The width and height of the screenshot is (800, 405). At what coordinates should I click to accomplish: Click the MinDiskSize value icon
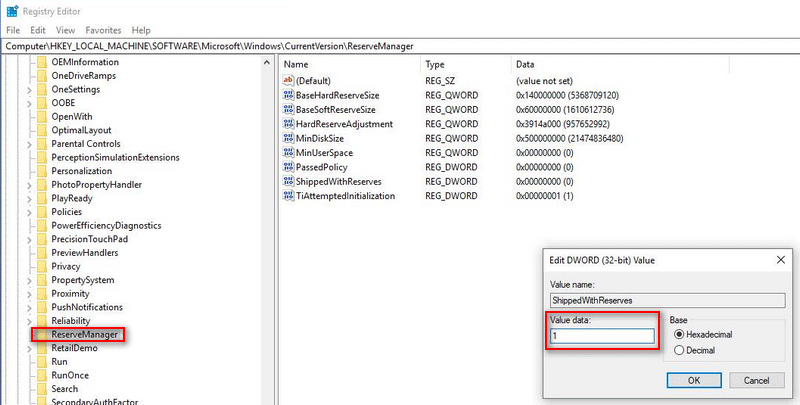click(288, 138)
